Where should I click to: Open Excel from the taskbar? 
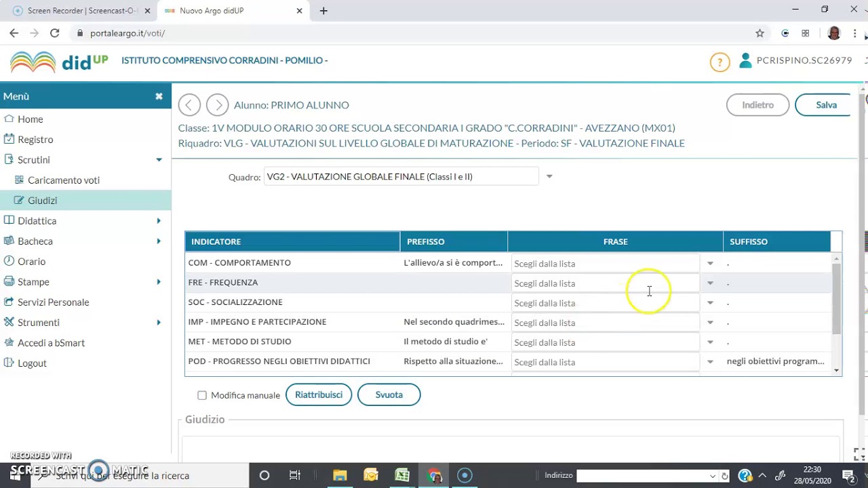402,475
